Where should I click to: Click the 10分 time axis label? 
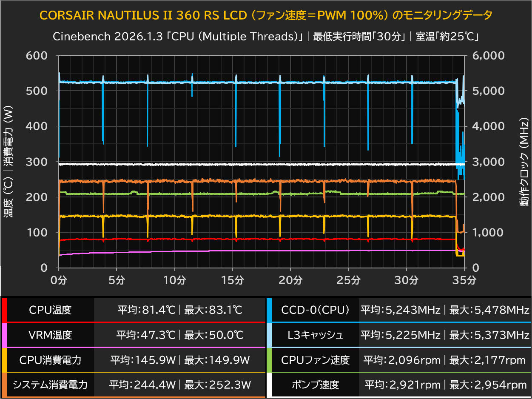point(175,280)
